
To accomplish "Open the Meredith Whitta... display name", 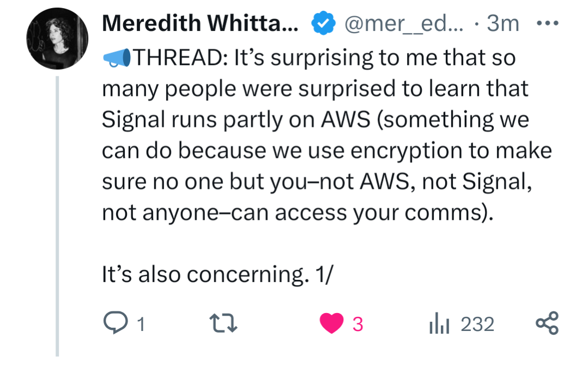I will point(200,24).
